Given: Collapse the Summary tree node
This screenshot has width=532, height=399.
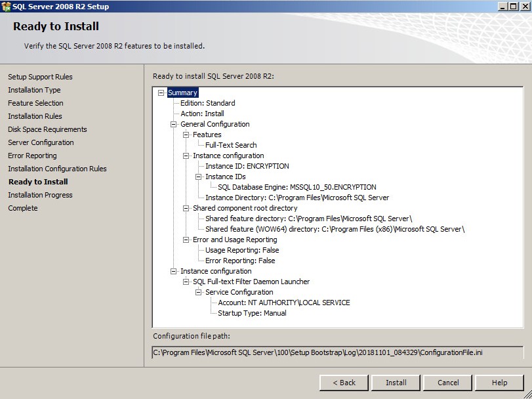Looking at the screenshot, I should tap(161, 93).
